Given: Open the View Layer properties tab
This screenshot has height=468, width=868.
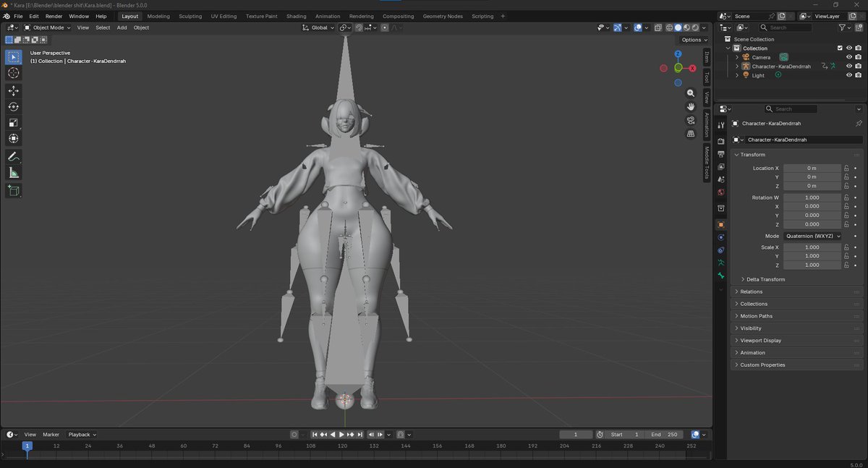Looking at the screenshot, I should tap(721, 167).
